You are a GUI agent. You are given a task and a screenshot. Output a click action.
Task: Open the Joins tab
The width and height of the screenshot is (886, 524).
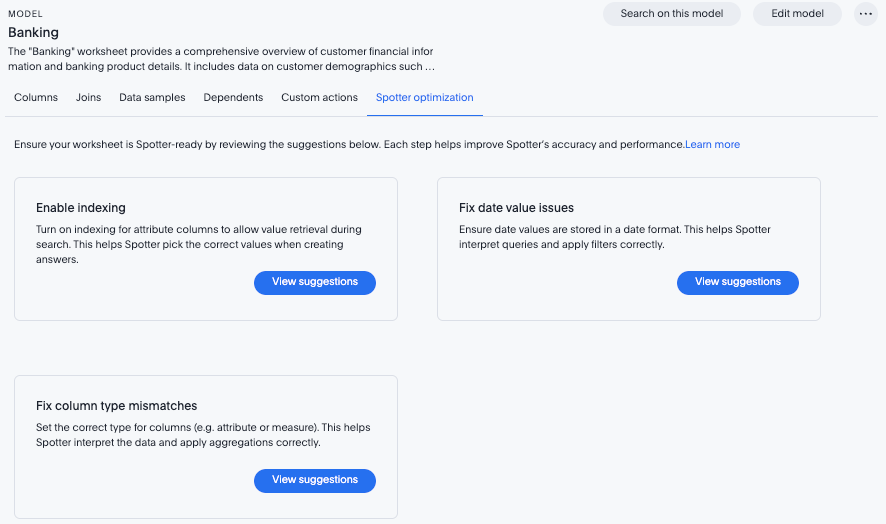[x=88, y=98]
